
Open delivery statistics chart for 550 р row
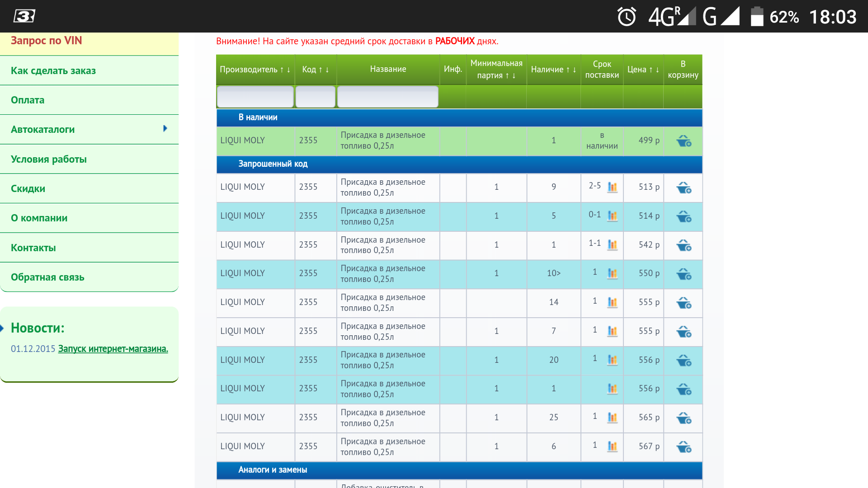pyautogui.click(x=612, y=273)
